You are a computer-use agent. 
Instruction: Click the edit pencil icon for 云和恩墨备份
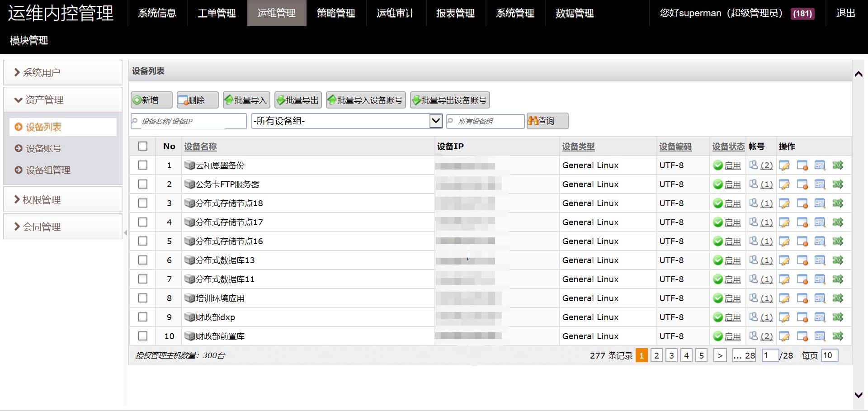pos(784,165)
